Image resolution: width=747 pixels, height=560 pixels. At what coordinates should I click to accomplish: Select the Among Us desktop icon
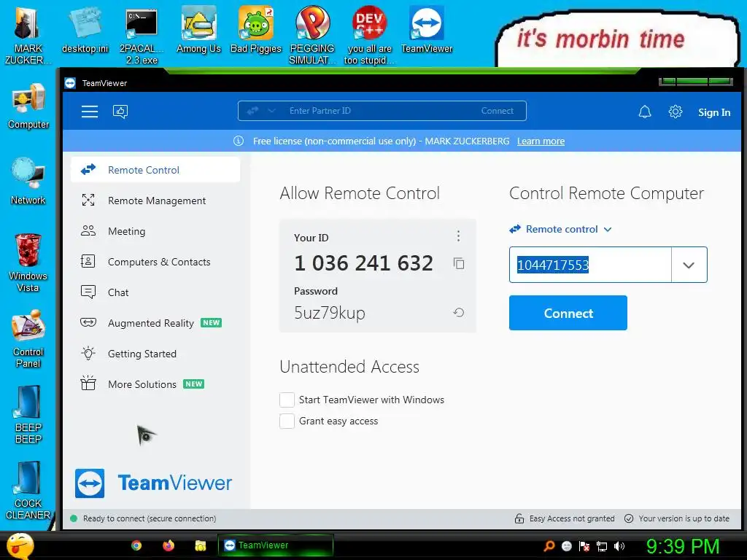tap(198, 29)
